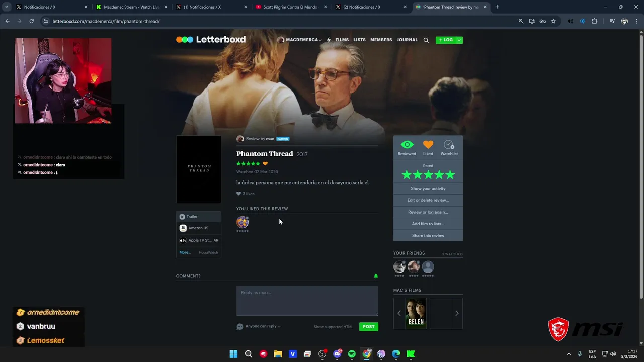Open Chrome three-dot menu

(x=637, y=21)
